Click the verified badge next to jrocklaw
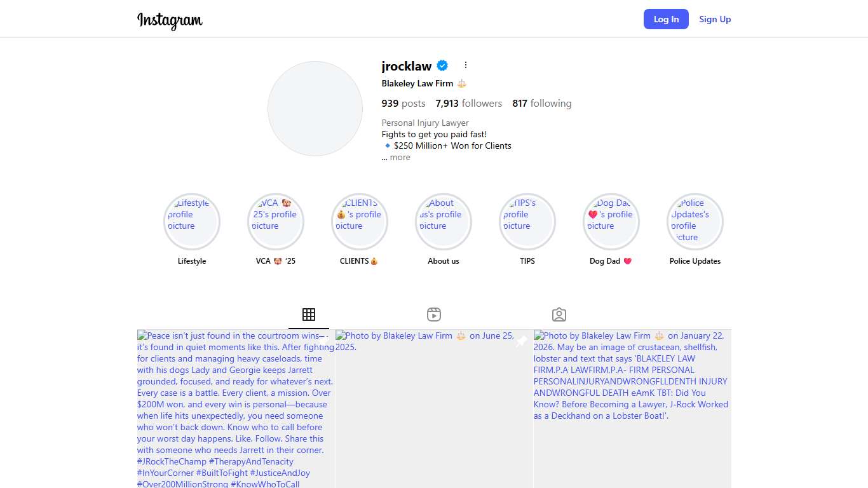The width and height of the screenshot is (868, 488). click(442, 65)
